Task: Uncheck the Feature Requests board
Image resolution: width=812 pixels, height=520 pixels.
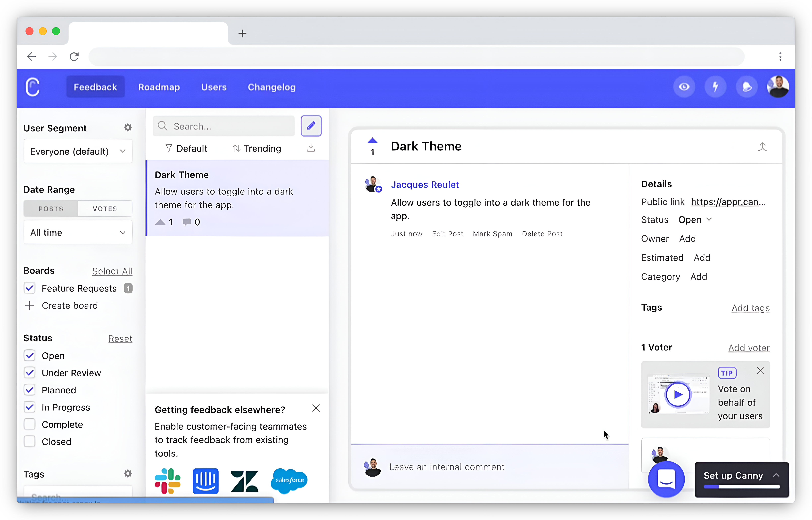Action: point(30,288)
